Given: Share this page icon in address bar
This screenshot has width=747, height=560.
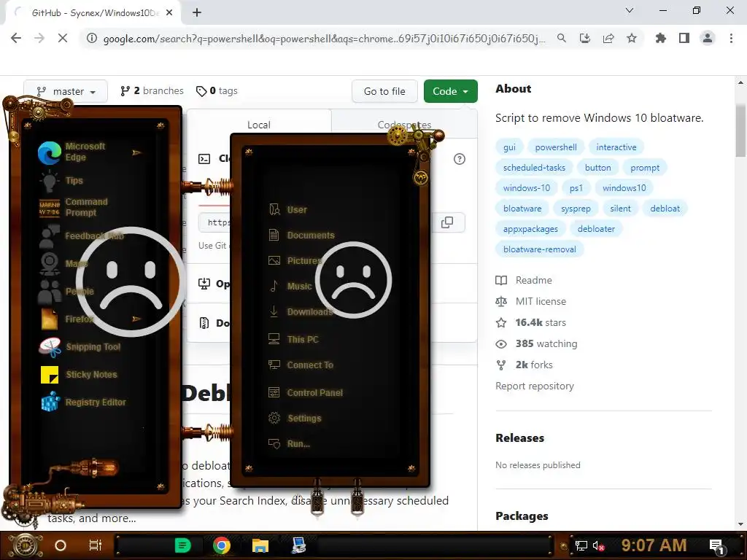Looking at the screenshot, I should 608,38.
